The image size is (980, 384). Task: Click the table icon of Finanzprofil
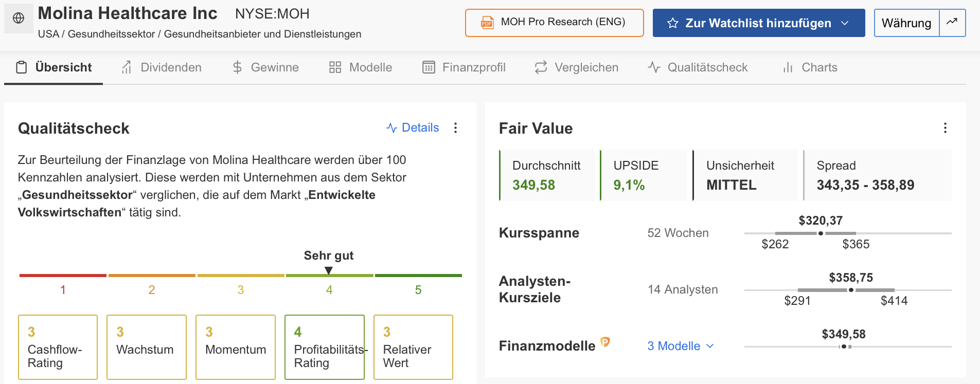click(429, 67)
